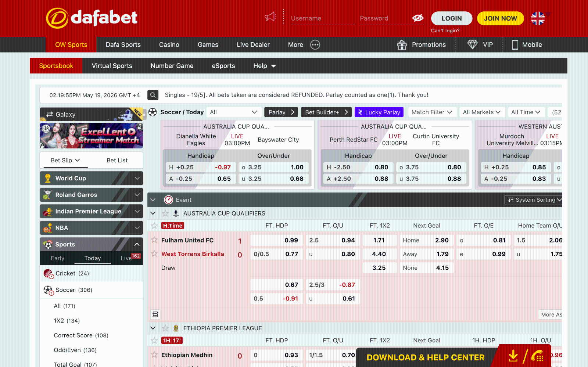
Task: Open the All Time dropdown
Action: tap(526, 112)
